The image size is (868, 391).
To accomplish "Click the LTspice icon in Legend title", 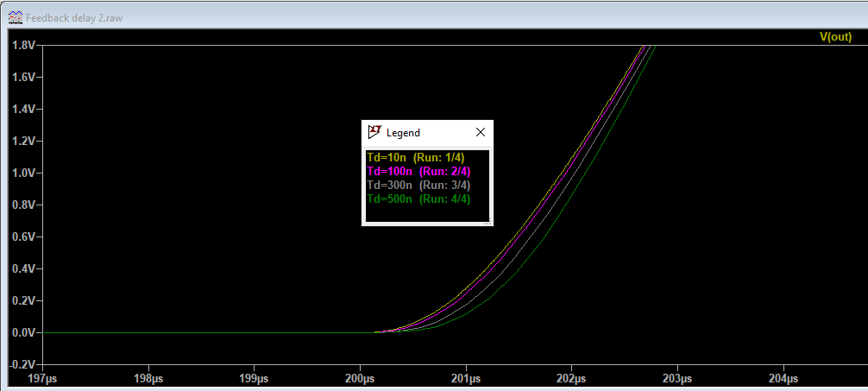I will [374, 132].
